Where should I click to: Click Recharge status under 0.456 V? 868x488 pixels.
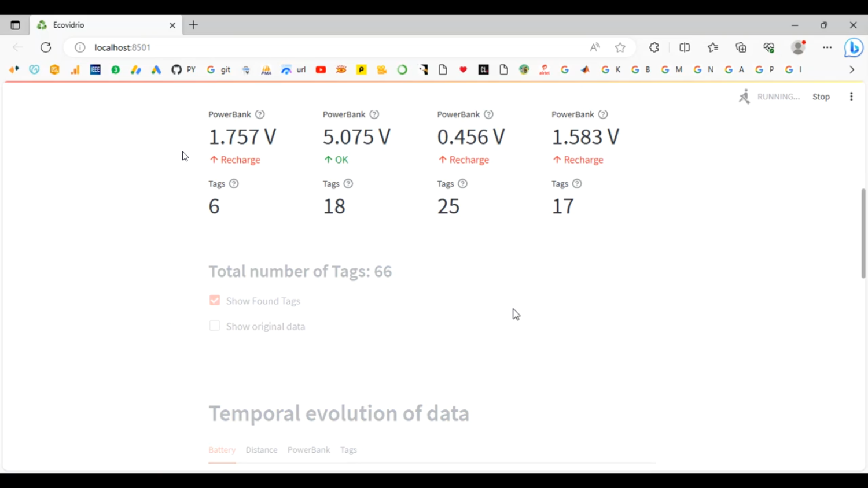coord(464,160)
